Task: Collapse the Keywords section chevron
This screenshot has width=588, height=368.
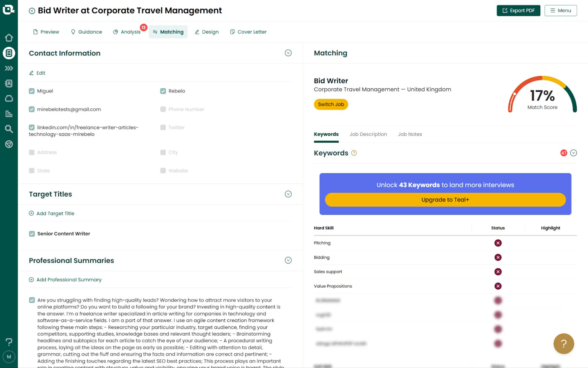Action: point(573,153)
